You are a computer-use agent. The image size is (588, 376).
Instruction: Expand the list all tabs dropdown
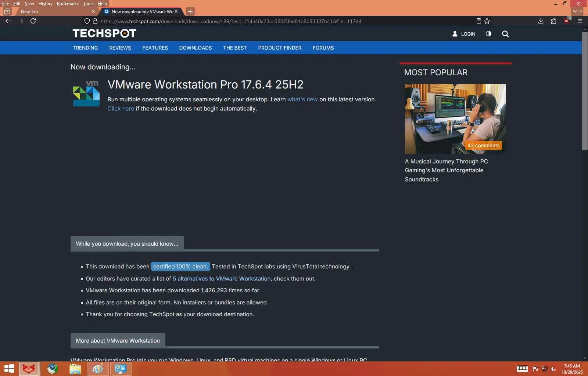point(577,11)
